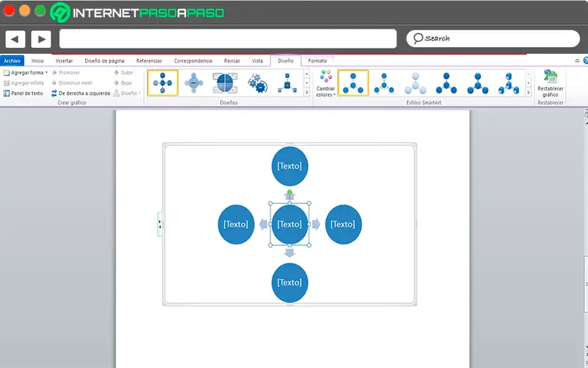
Task: Toggle De derecha a izquierda
Action: [x=81, y=93]
